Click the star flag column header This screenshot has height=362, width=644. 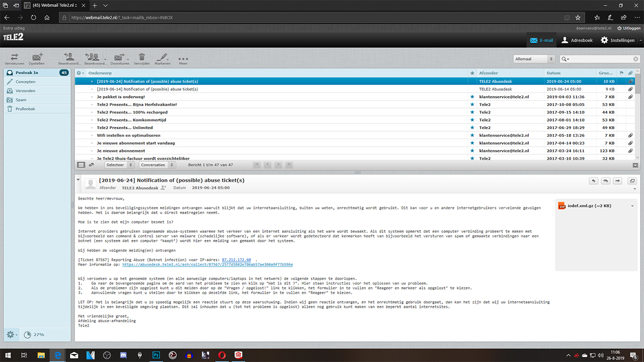pos(472,73)
